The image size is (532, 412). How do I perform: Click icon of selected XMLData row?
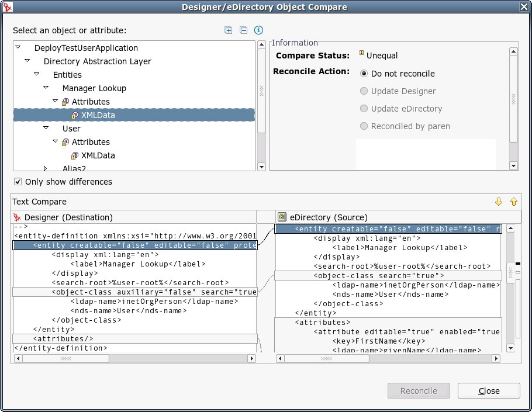pos(75,115)
